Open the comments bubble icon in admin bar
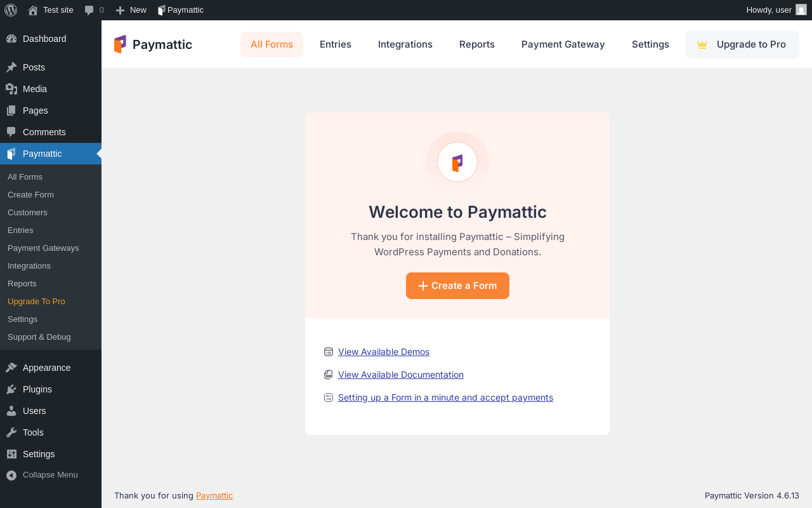This screenshot has height=508, width=812. tap(89, 10)
